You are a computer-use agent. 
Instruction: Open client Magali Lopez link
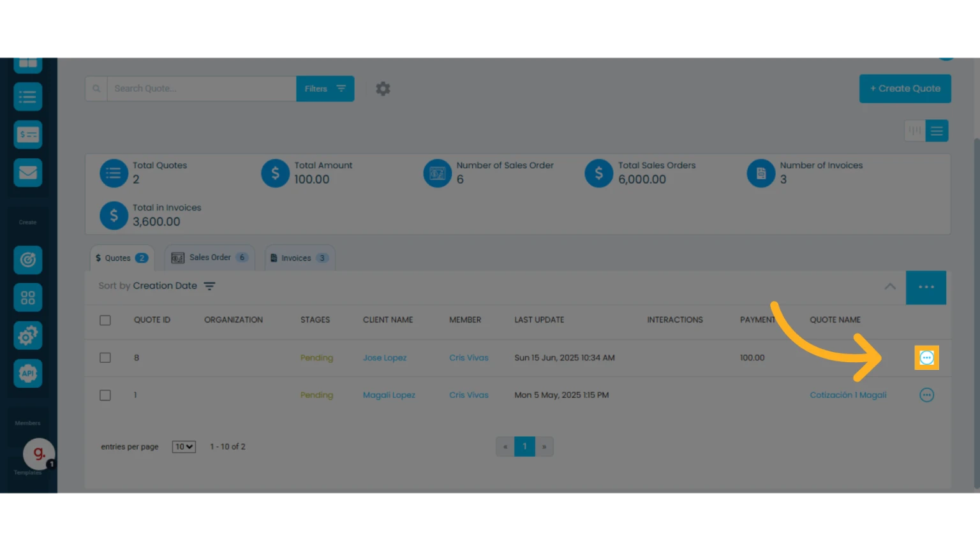[389, 395]
